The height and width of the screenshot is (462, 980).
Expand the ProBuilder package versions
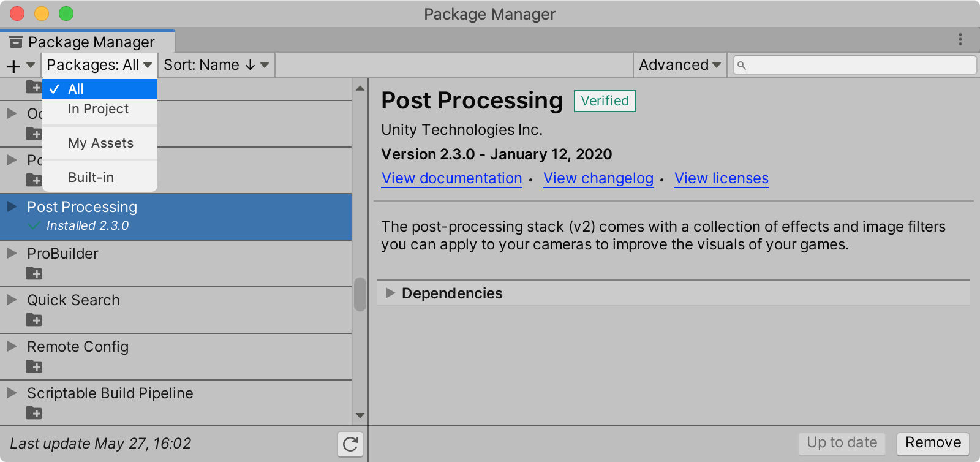[x=12, y=253]
